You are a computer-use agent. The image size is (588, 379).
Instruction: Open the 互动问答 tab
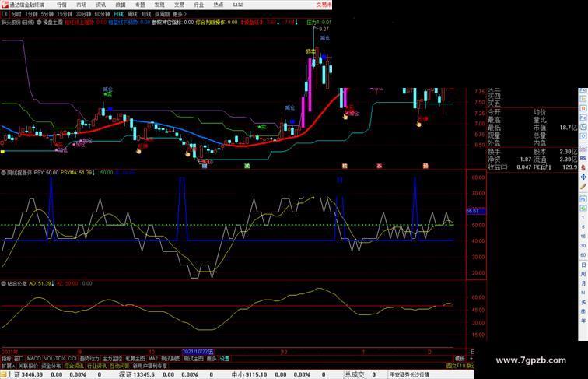pos(120,366)
